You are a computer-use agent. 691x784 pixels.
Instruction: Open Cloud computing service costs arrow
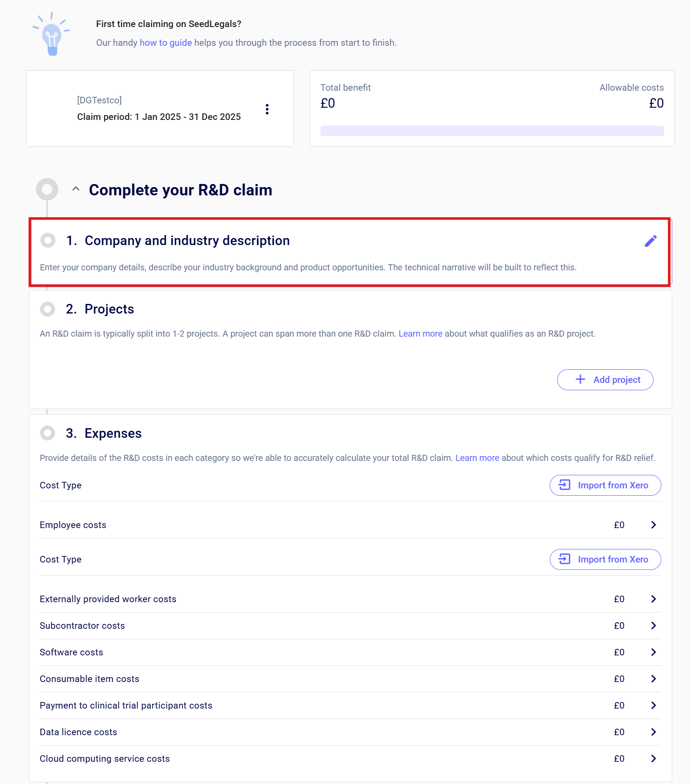(653, 759)
